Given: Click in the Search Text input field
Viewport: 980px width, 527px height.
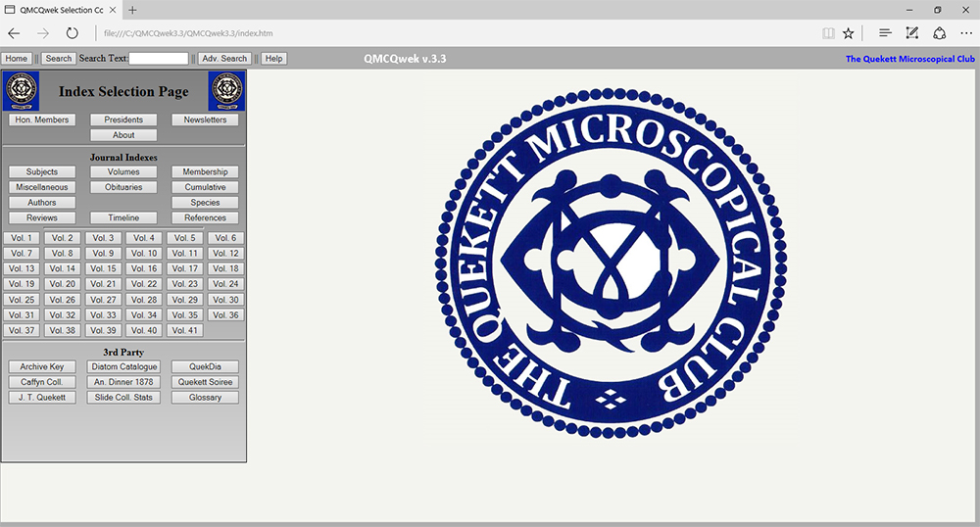Looking at the screenshot, I should click(x=159, y=59).
